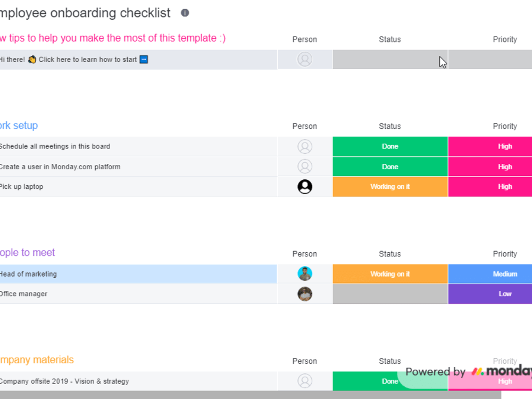
Task: Click the arrow icon after 'how to start'
Action: pyautogui.click(x=144, y=60)
